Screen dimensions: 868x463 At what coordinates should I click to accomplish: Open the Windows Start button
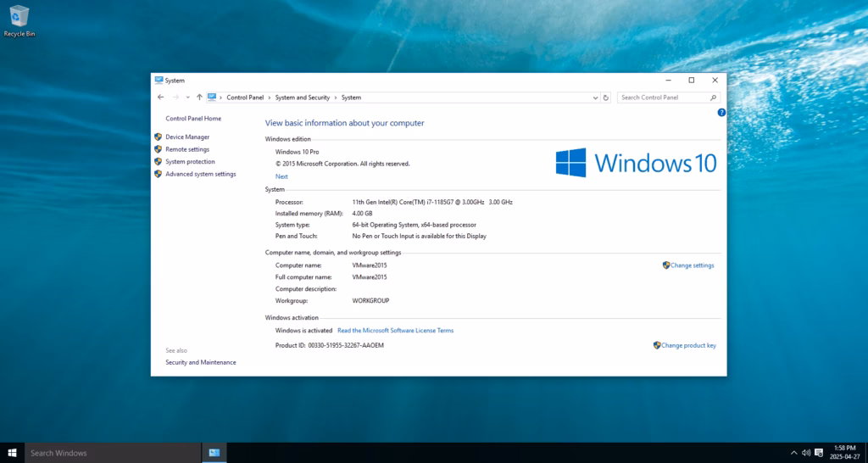point(12,453)
